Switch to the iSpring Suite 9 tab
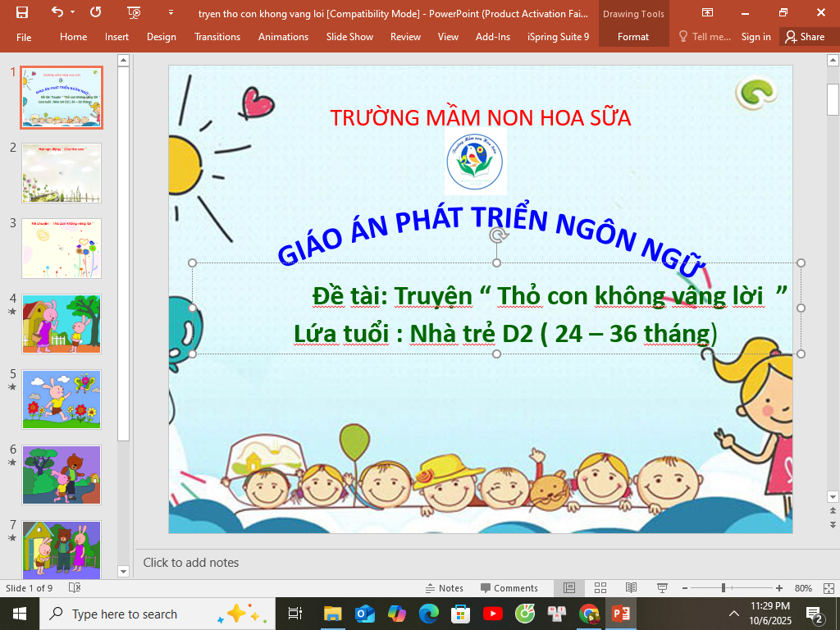840x630 pixels. [x=558, y=37]
